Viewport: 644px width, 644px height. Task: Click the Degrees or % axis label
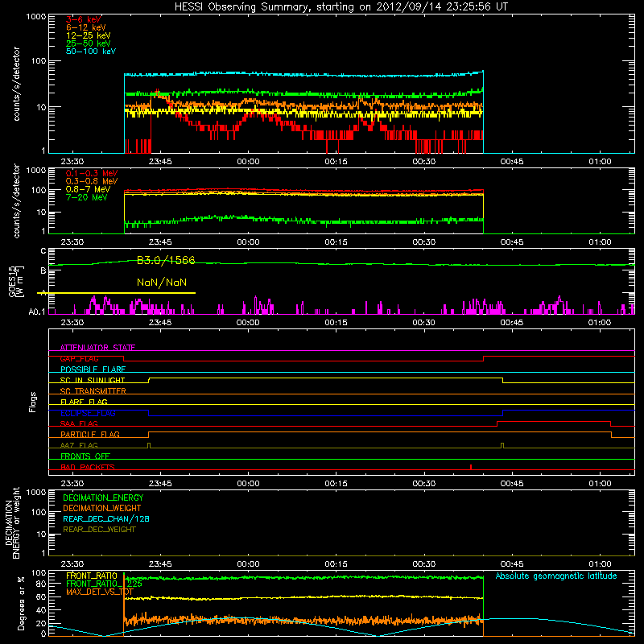[21, 603]
